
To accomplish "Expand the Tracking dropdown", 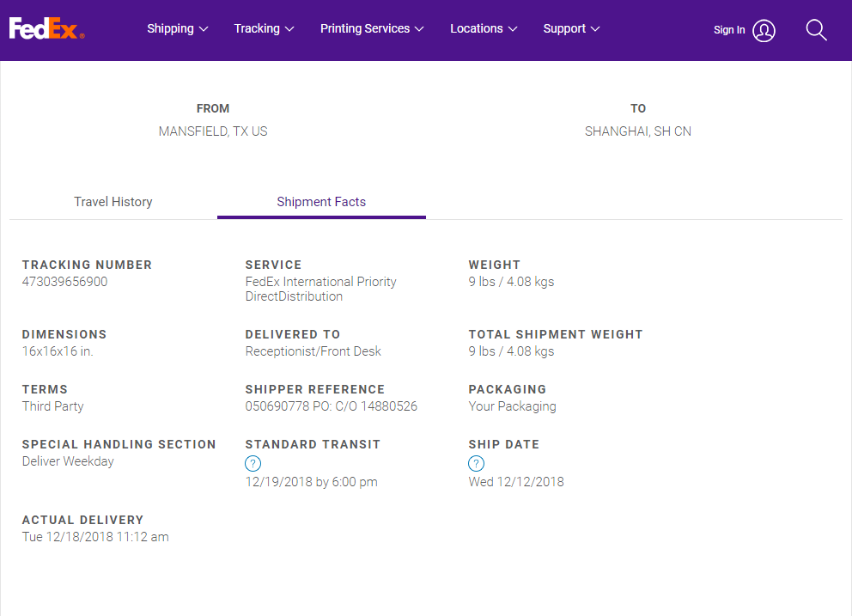I will (264, 29).
